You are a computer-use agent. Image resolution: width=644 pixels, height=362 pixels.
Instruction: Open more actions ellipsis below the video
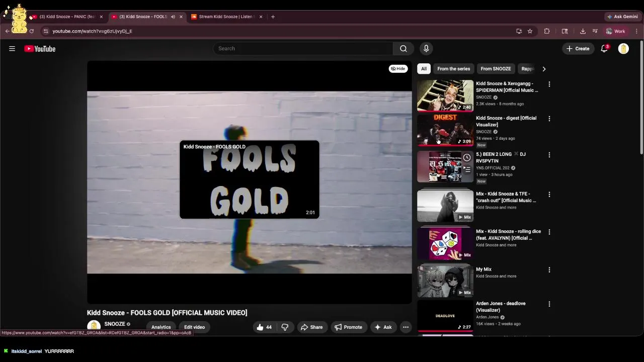[406, 327]
